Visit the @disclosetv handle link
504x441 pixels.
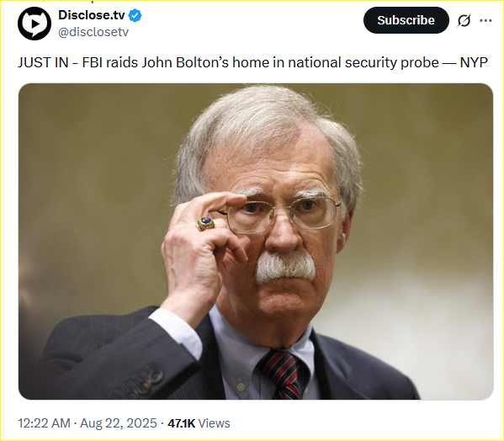[93, 32]
